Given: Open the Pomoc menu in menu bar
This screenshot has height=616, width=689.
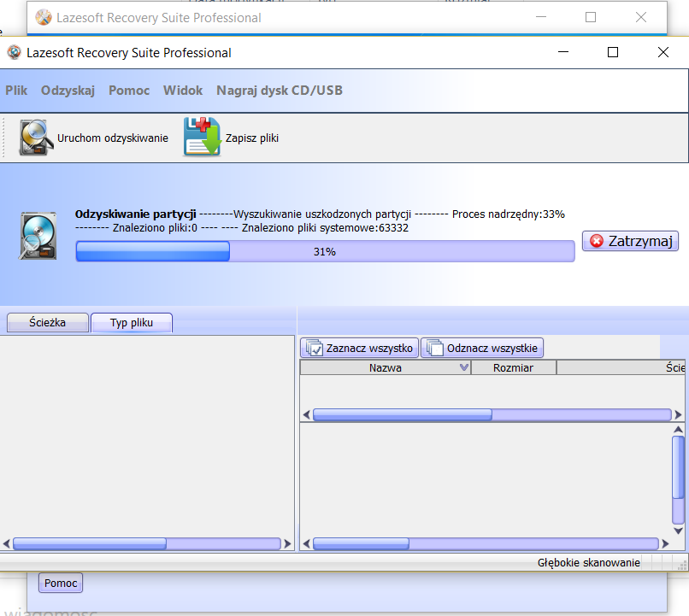Looking at the screenshot, I should (129, 91).
